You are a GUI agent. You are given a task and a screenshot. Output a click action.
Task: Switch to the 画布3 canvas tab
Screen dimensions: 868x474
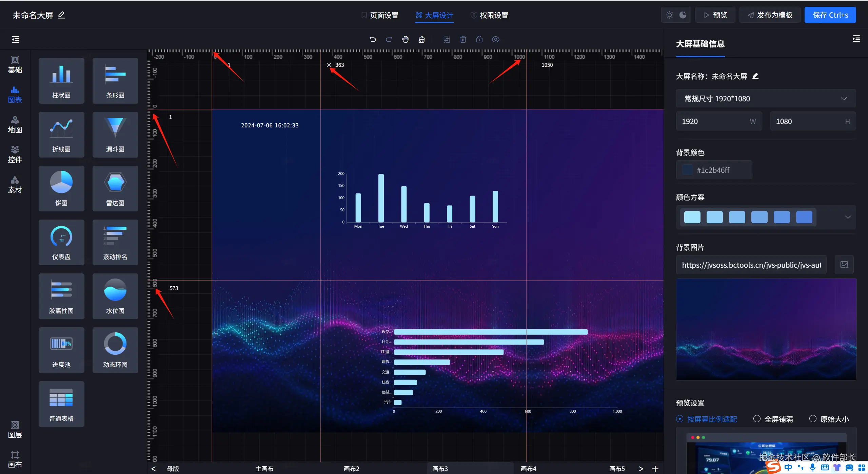click(440, 469)
